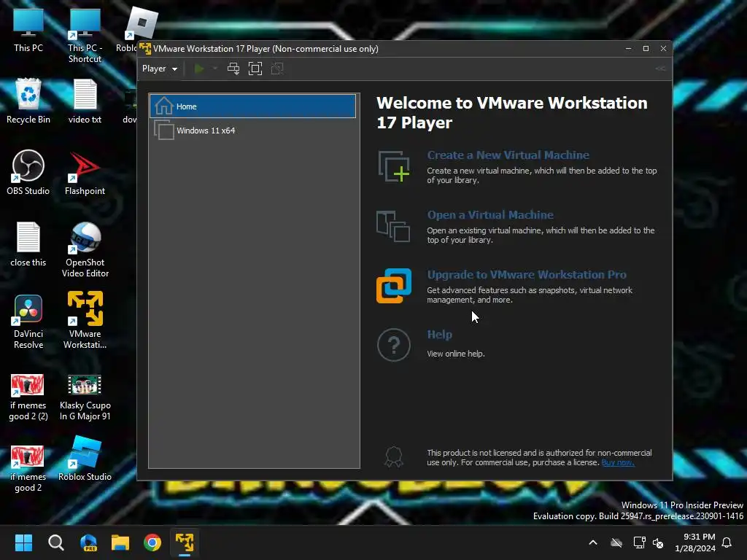Click the license ribbon badge icon
The height and width of the screenshot is (560, 747).
point(394,456)
